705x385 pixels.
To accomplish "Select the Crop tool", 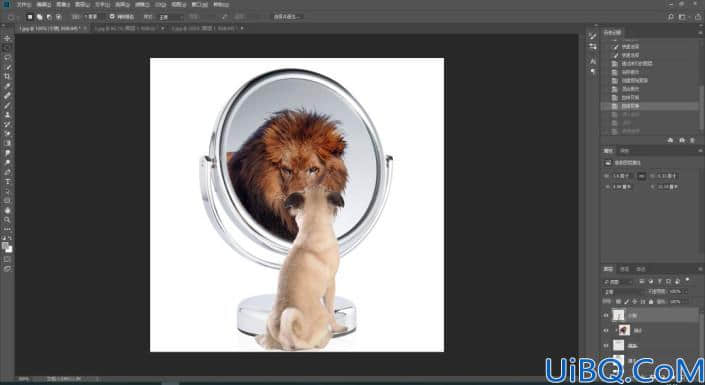I will pos(7,76).
